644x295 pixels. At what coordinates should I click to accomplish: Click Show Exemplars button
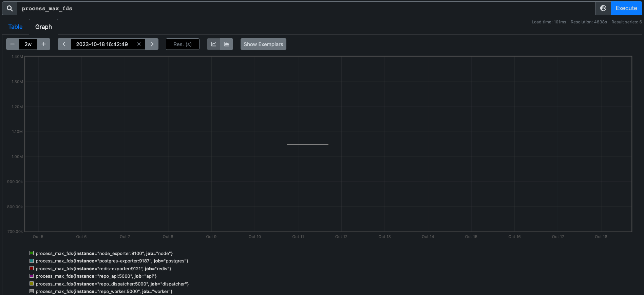point(263,44)
